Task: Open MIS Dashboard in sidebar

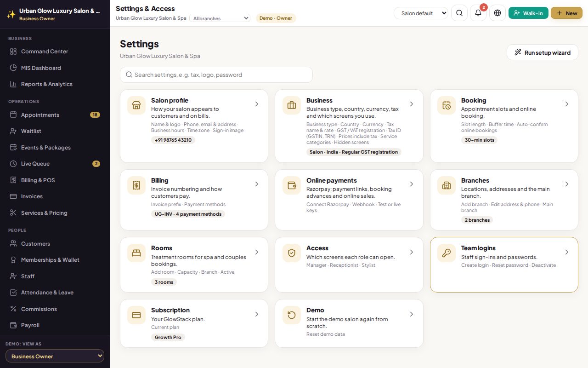Action: pyautogui.click(x=55, y=68)
